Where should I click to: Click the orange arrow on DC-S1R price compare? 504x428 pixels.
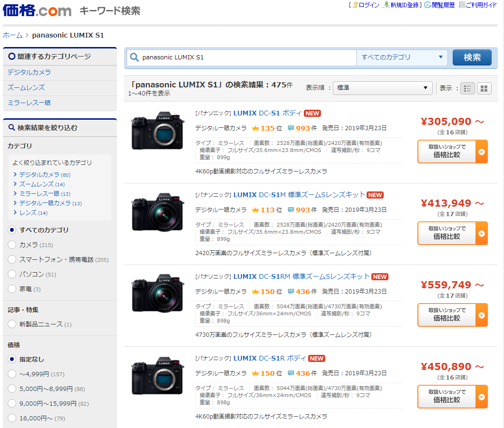pyautogui.click(x=482, y=397)
